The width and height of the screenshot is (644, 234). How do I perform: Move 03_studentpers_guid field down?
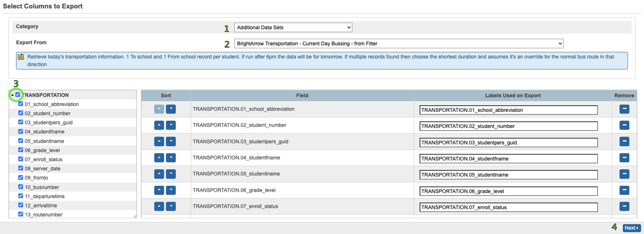pos(171,141)
